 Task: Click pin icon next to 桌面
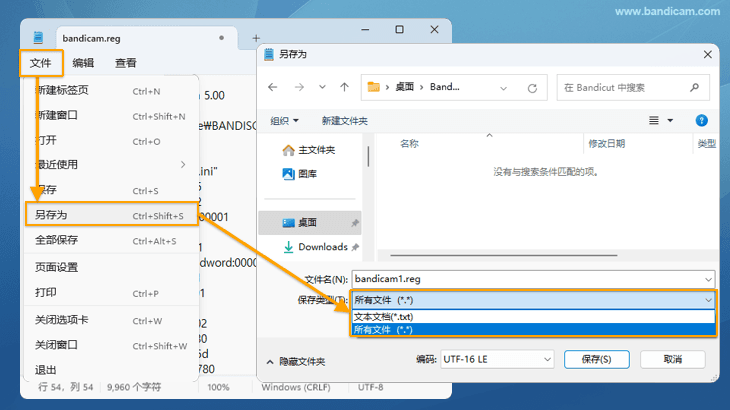(x=355, y=223)
